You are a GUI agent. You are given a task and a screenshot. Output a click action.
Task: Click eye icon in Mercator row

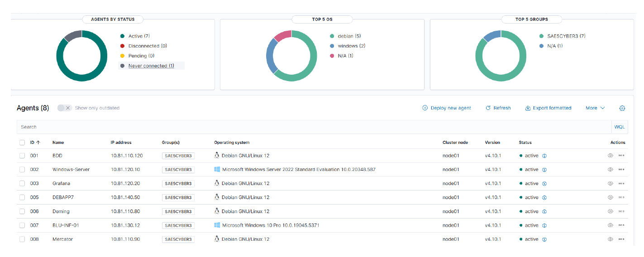click(x=610, y=239)
